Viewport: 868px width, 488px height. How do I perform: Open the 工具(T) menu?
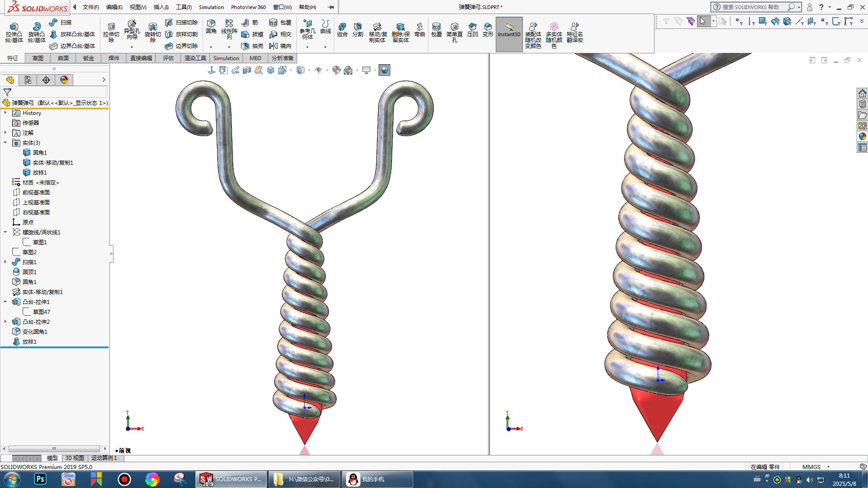[x=184, y=7]
